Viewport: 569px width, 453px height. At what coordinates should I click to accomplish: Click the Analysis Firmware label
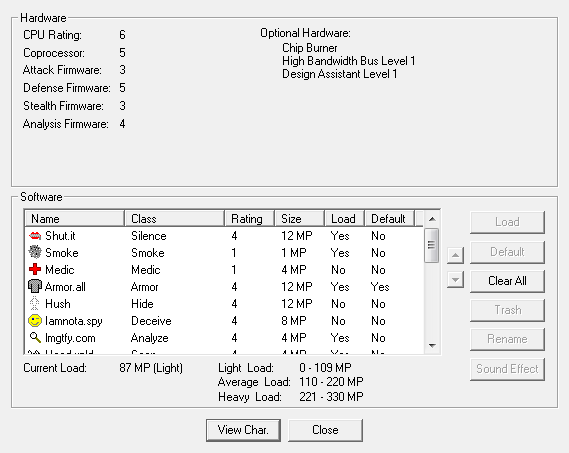coord(66,124)
